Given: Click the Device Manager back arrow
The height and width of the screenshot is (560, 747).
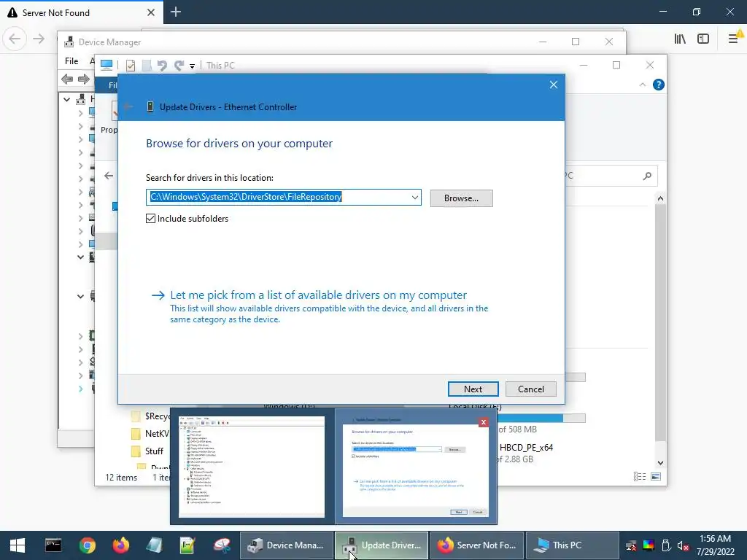Looking at the screenshot, I should pyautogui.click(x=67, y=79).
